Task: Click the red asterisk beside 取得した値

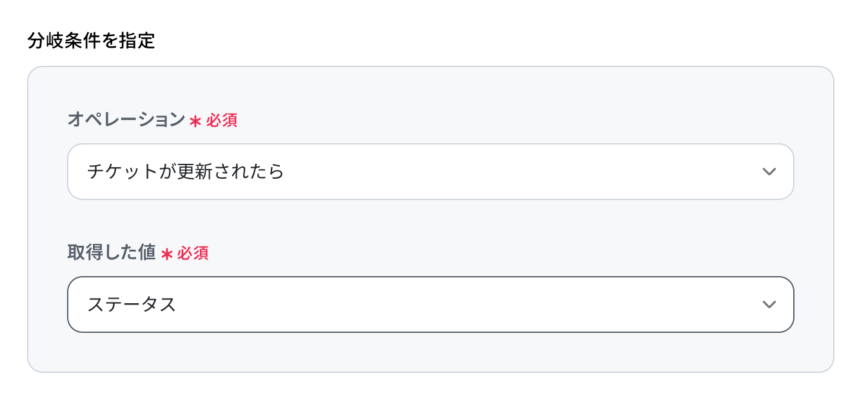Action: 166,254
